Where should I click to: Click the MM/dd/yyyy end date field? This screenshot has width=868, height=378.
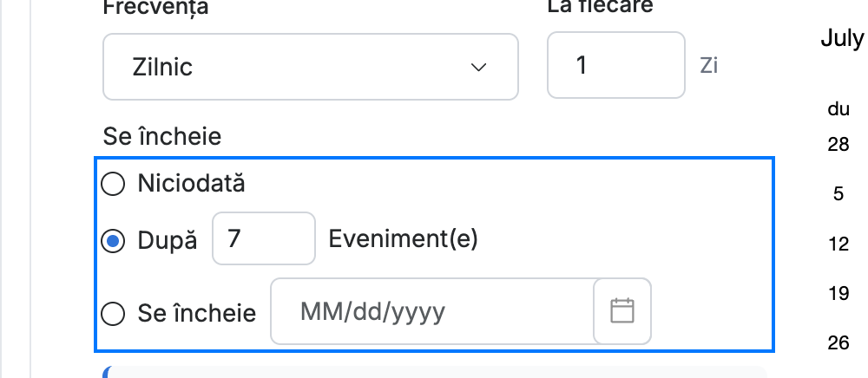432,311
